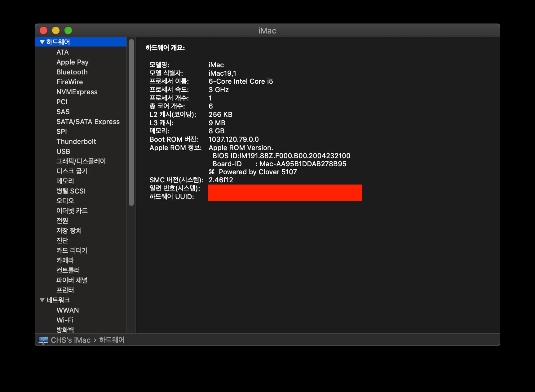Screen dimensions: 535x392
Task: Open the 진단 entry
Action: (x=62, y=241)
